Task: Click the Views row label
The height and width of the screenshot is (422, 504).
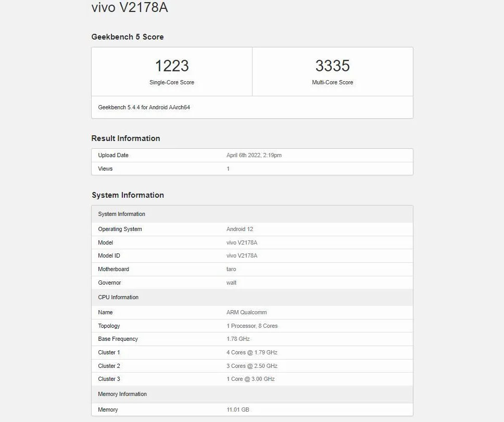Action: click(x=105, y=169)
